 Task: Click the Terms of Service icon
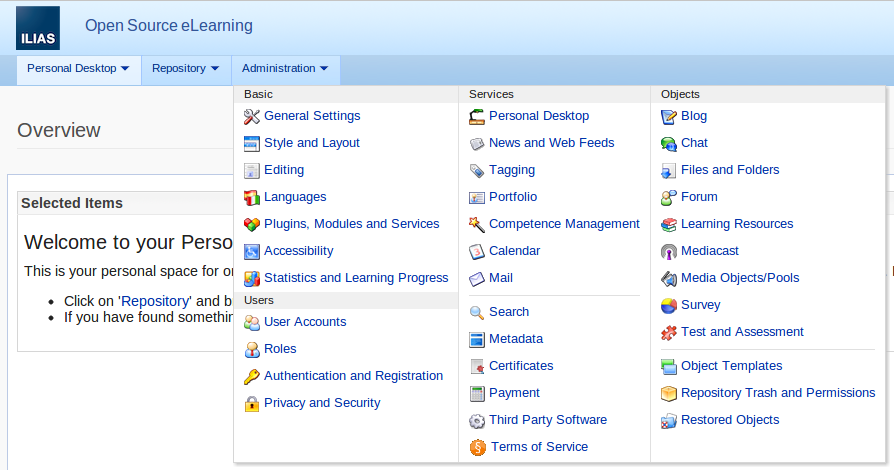pyautogui.click(x=478, y=447)
